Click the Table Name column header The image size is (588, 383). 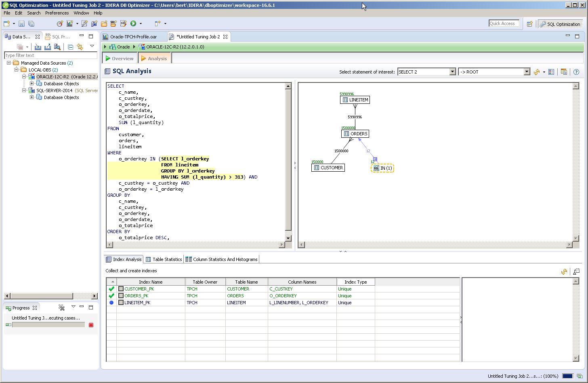246,282
